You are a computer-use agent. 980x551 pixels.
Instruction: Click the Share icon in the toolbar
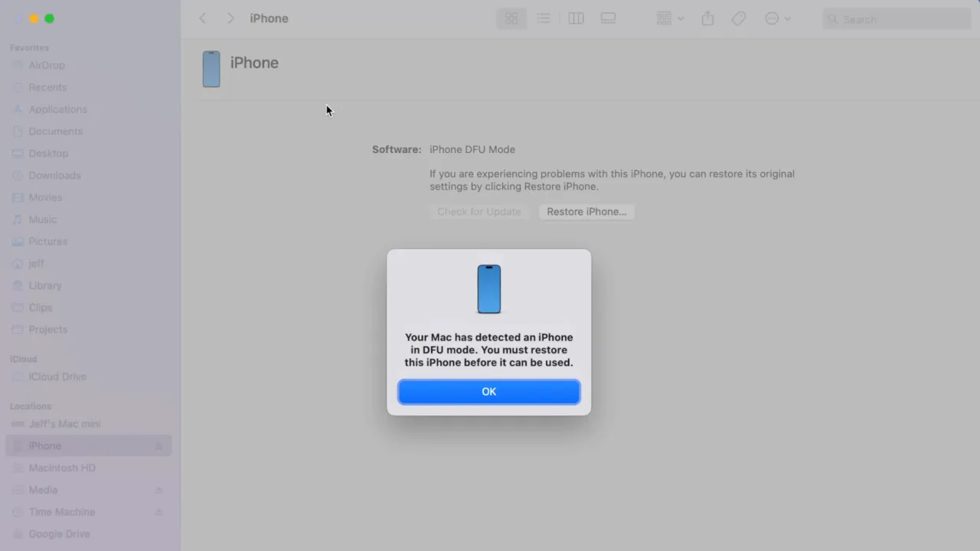[x=707, y=18]
